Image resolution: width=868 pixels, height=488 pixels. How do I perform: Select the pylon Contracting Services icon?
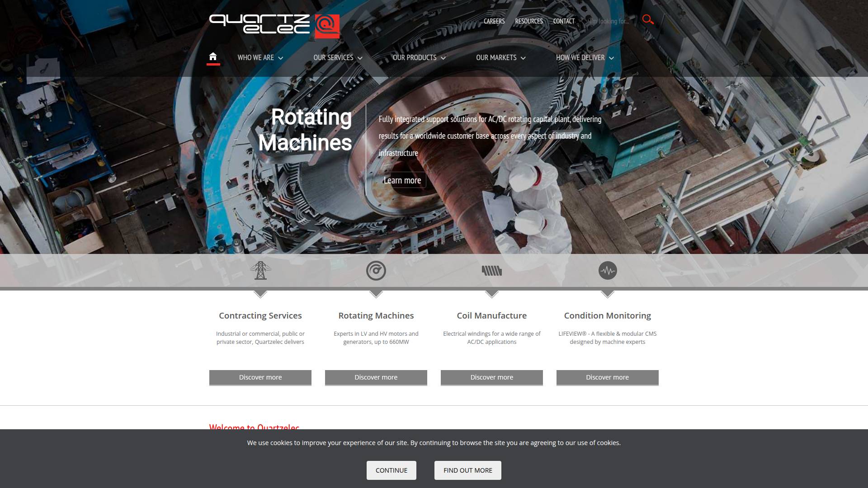260,271
